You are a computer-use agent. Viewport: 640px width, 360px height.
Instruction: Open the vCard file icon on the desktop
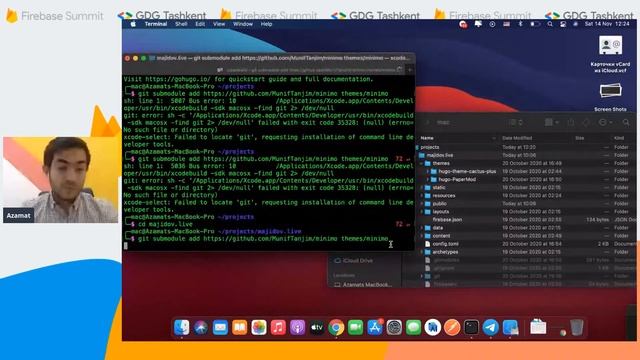(x=610, y=45)
